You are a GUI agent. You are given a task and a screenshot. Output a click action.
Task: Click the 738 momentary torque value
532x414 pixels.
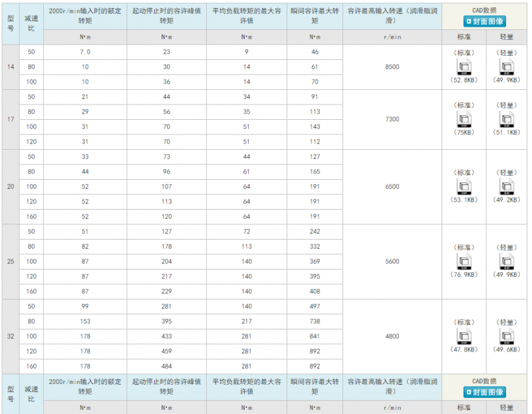315,321
